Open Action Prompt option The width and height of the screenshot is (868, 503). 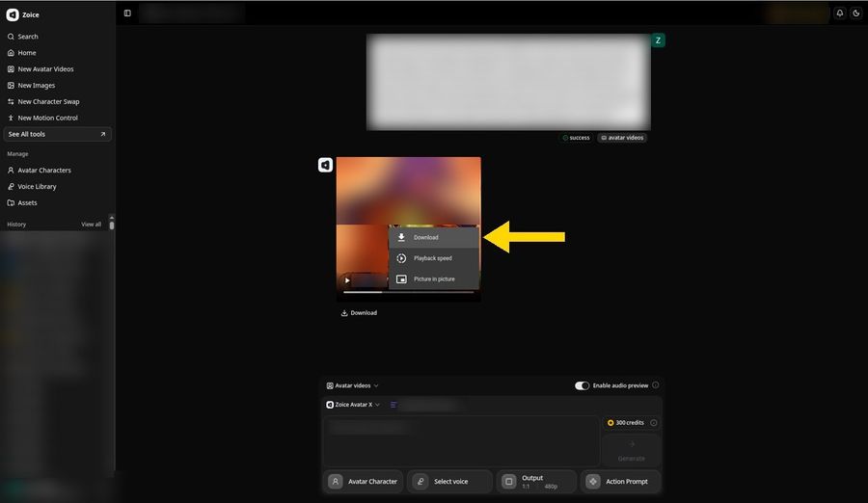tap(620, 482)
